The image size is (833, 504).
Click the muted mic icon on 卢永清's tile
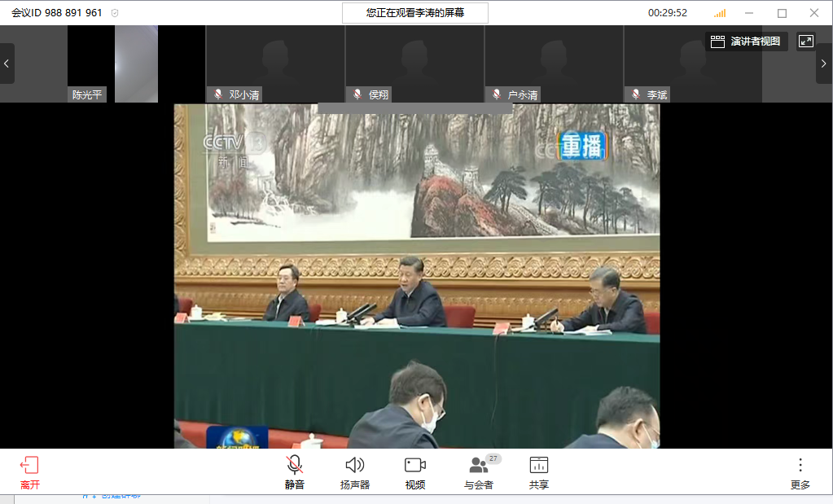(x=497, y=94)
